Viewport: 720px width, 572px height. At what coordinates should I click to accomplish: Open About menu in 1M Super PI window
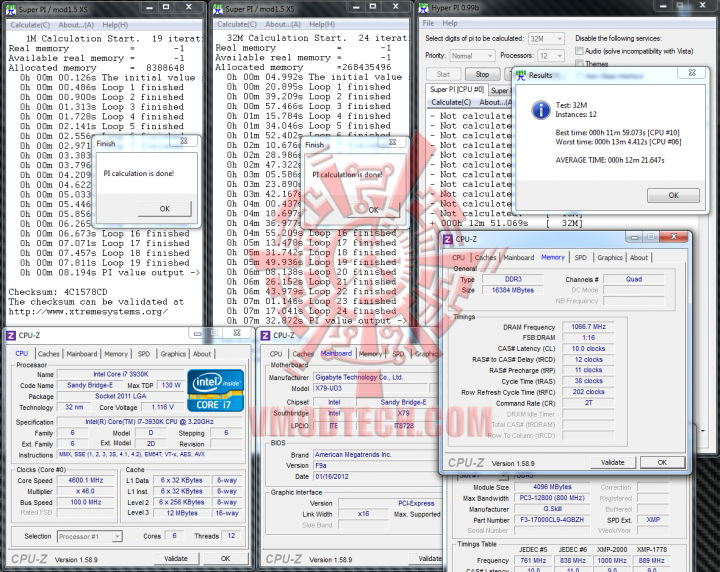coord(76,25)
